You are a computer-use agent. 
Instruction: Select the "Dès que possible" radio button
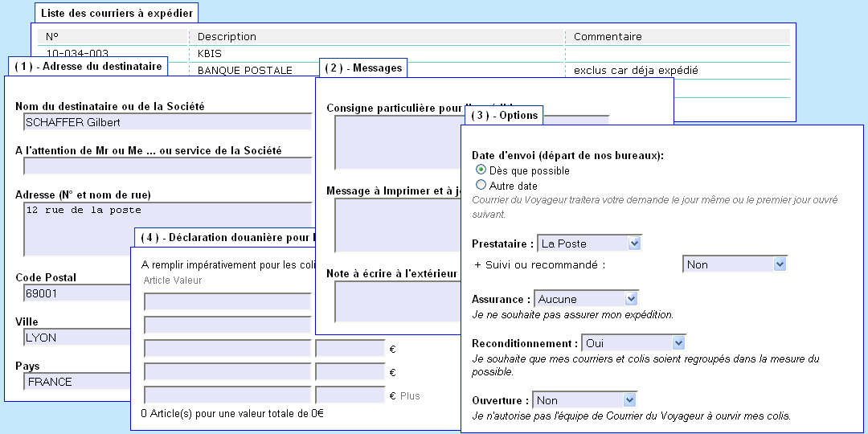(x=481, y=170)
